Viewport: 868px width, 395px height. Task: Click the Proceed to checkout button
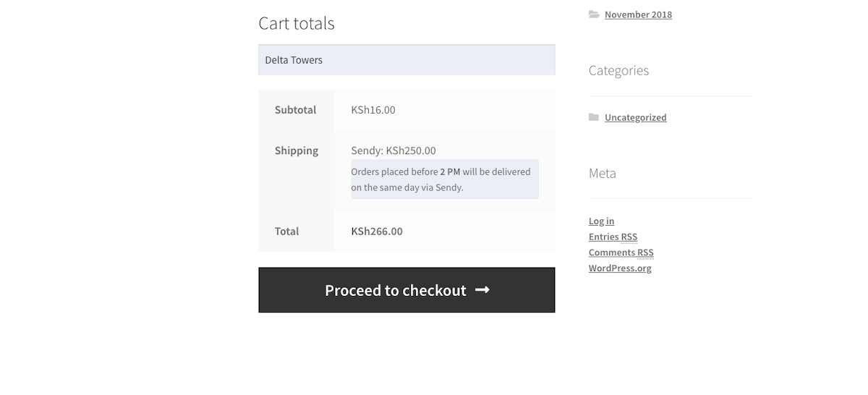coord(396,290)
